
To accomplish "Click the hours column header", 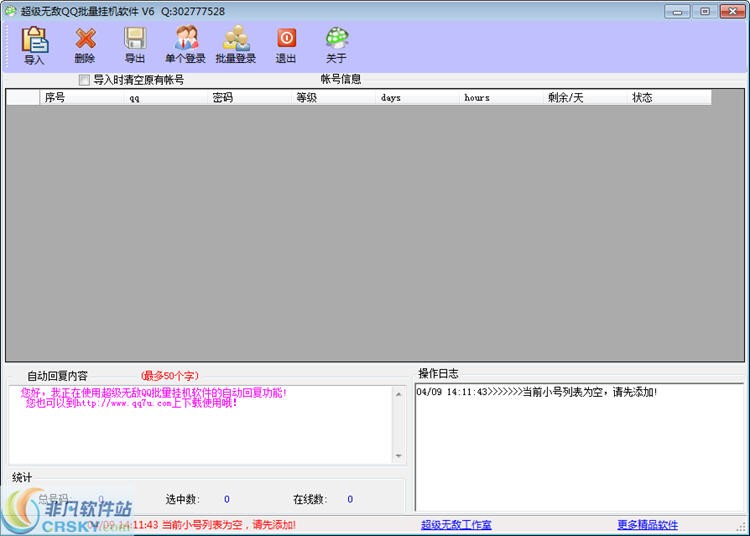I will 501,98.
